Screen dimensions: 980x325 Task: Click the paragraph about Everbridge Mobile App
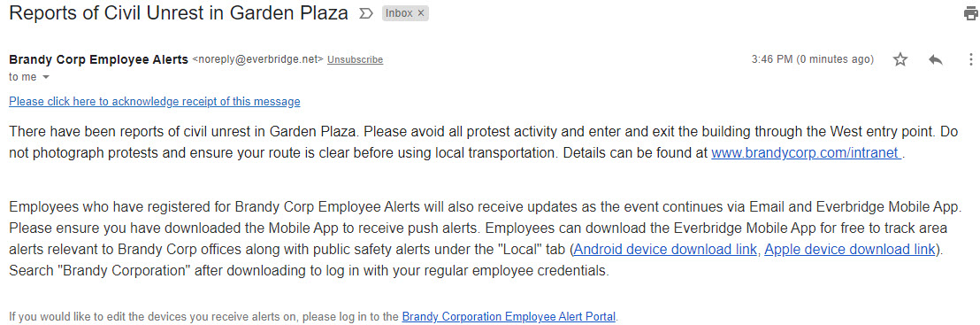pyautogui.click(x=486, y=238)
